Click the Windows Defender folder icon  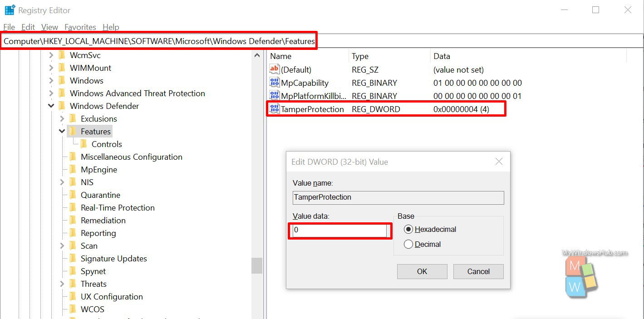62,106
